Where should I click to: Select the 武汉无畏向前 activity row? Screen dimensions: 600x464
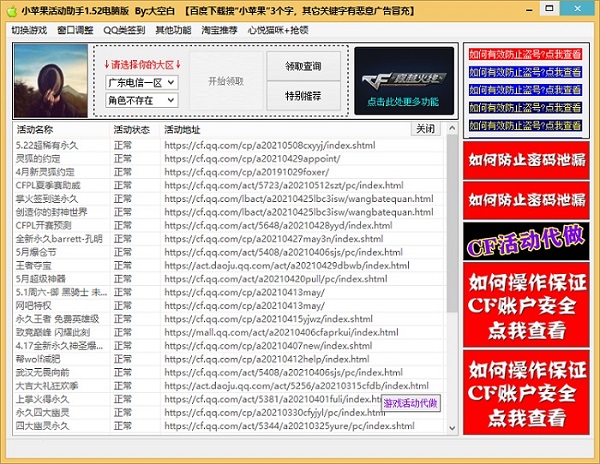[x=228, y=373]
